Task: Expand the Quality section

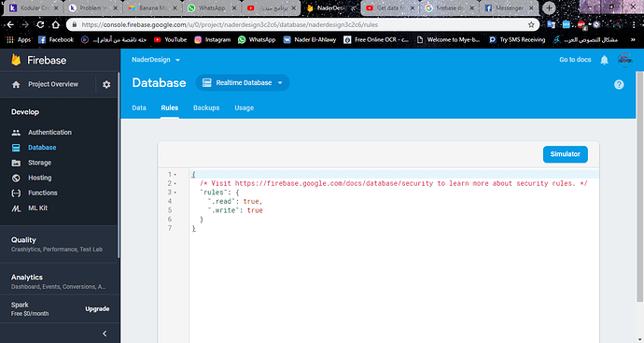Action: click(59, 244)
